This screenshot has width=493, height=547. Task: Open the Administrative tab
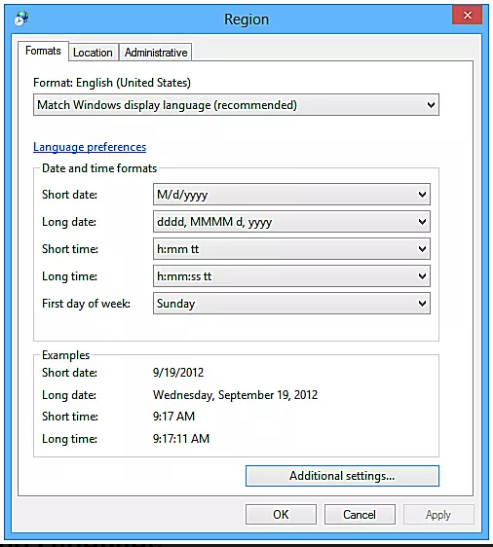coord(156,53)
